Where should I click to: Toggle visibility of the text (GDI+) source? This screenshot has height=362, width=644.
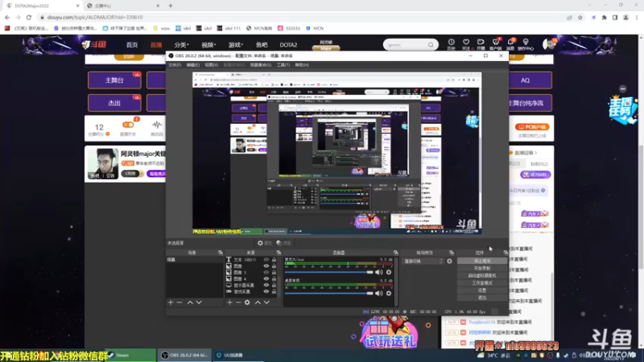(266, 260)
